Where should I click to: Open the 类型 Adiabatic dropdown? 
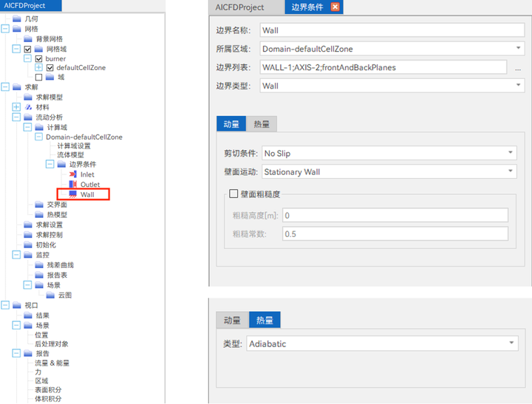point(383,343)
